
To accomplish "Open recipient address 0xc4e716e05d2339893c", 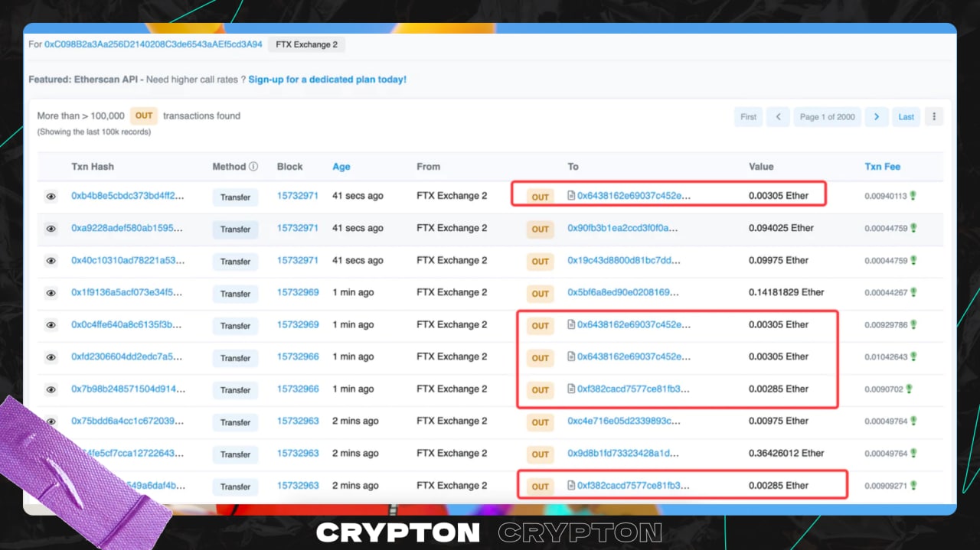I will coord(623,421).
